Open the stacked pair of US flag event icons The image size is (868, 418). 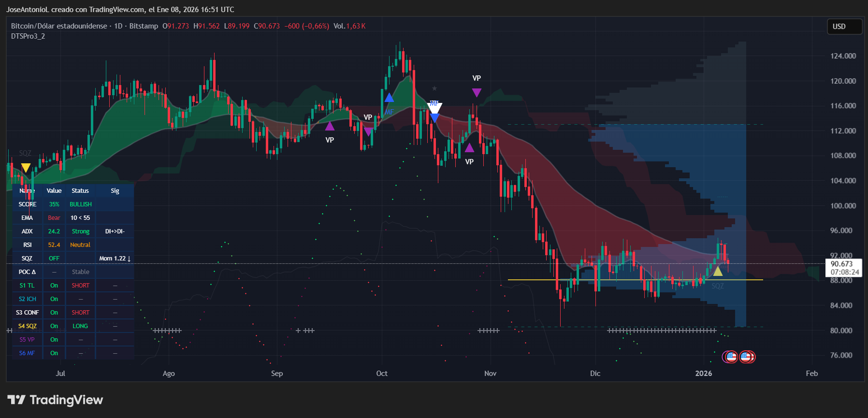pos(747,357)
